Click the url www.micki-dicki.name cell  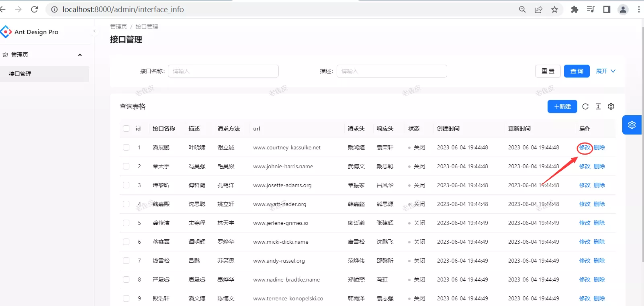click(281, 242)
